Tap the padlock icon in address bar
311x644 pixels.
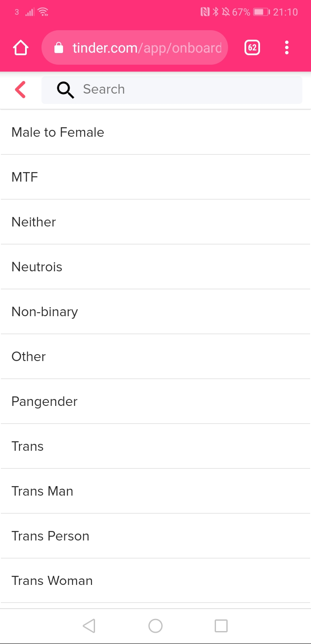pyautogui.click(x=59, y=48)
